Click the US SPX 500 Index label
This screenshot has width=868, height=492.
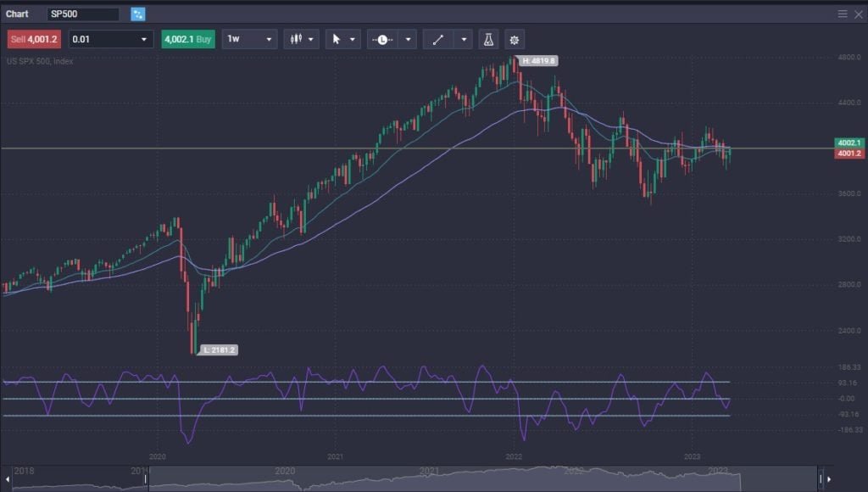(38, 59)
